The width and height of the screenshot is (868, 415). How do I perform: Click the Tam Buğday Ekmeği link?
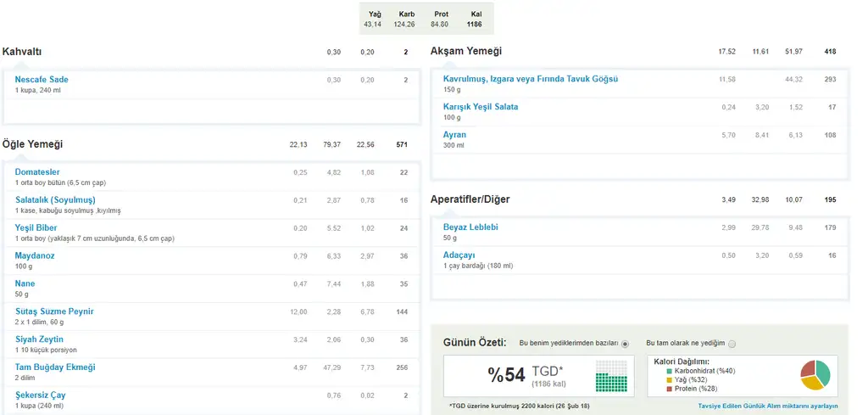coord(55,367)
